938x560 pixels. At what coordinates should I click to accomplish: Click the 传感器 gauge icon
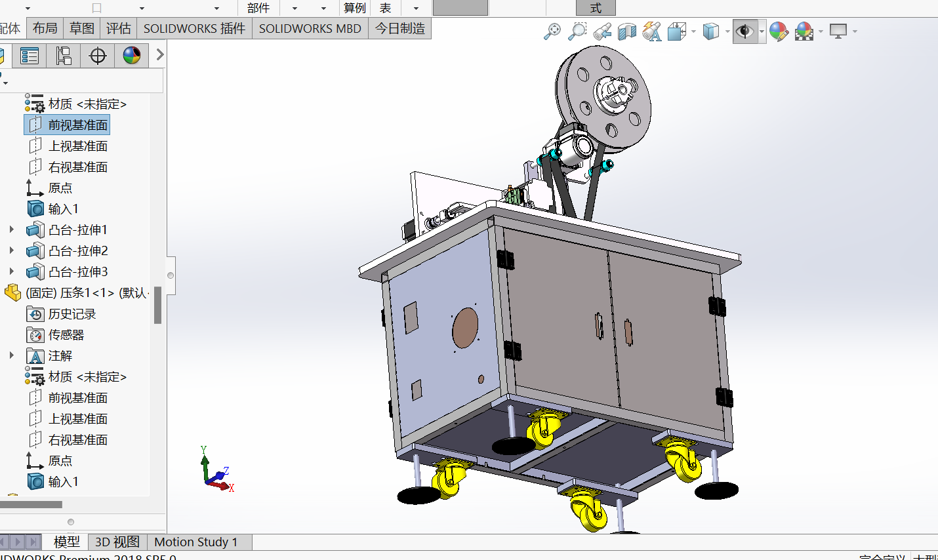[x=35, y=335]
